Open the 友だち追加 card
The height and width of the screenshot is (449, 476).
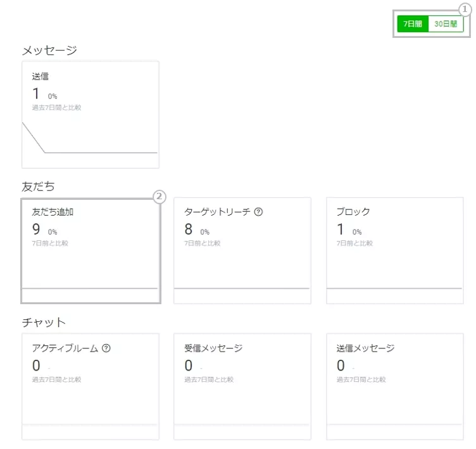coord(90,250)
